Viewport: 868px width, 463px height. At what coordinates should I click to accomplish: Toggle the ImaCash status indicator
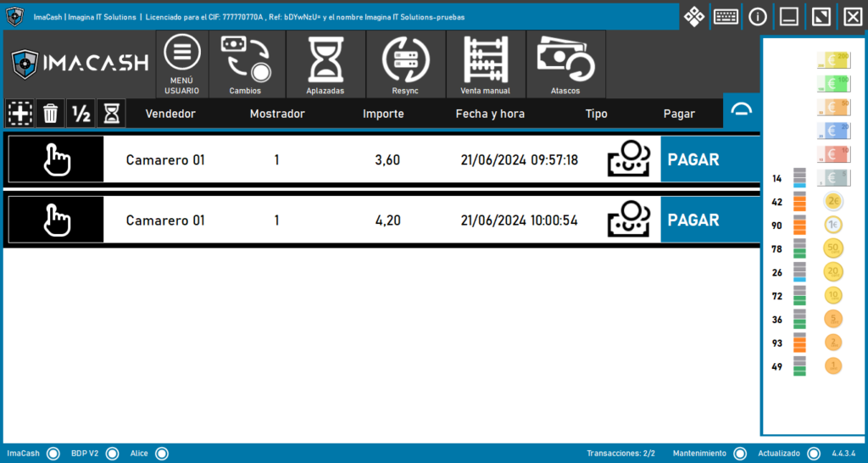coord(53,454)
